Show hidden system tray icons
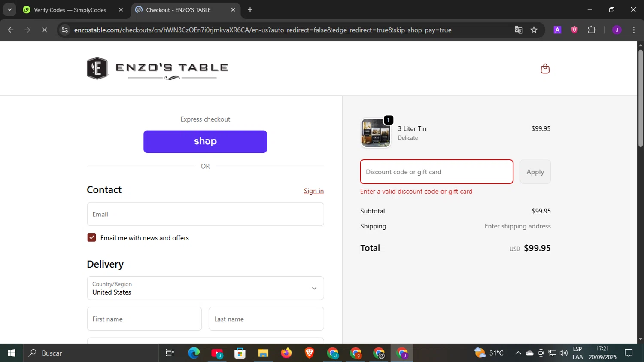Screen dimensions: 644x362 (x=518, y=353)
